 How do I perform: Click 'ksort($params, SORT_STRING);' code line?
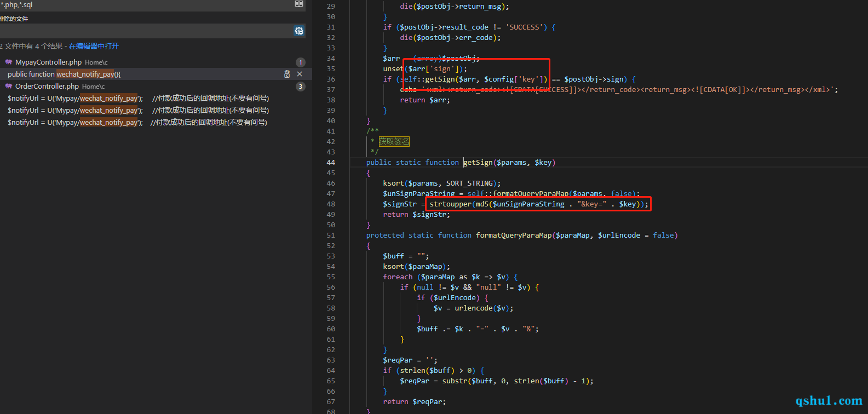[442, 183]
